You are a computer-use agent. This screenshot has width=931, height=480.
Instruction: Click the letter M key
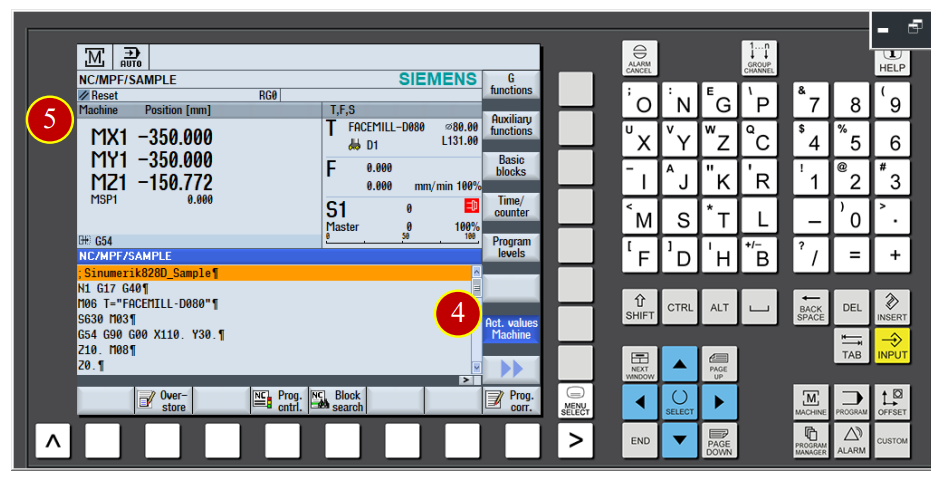coord(639,216)
